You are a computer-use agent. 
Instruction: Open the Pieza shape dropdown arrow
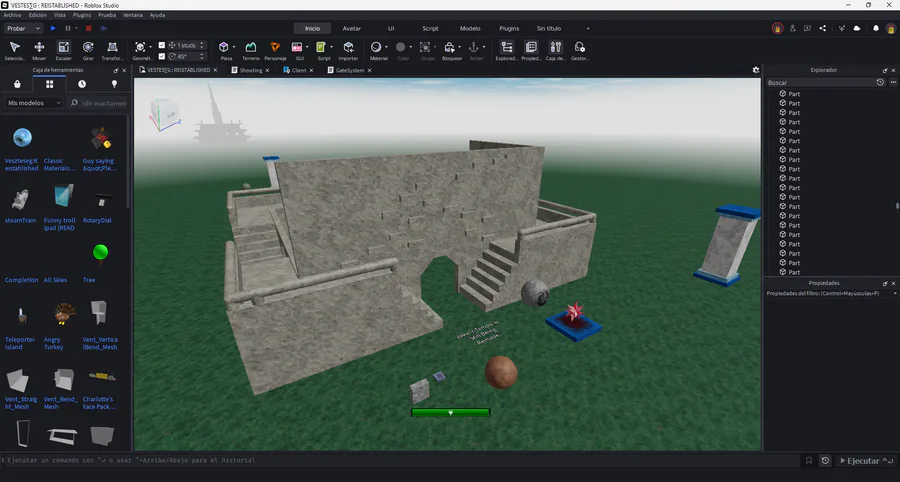click(x=234, y=47)
